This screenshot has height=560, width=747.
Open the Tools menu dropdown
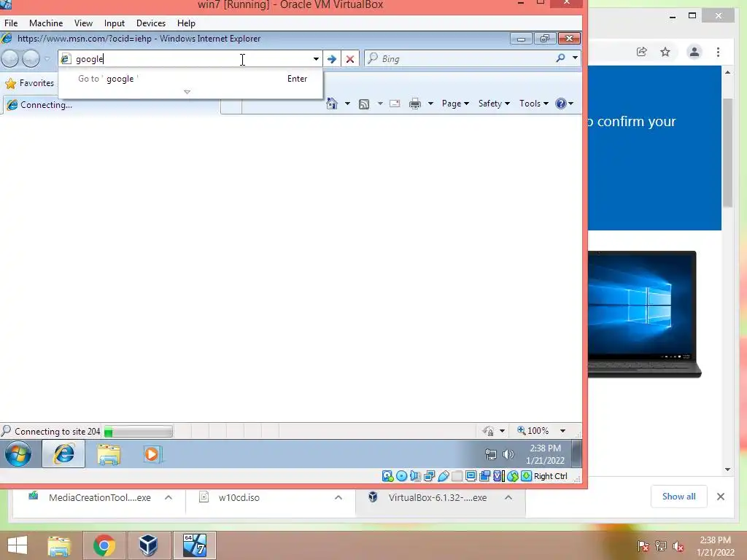pos(533,104)
